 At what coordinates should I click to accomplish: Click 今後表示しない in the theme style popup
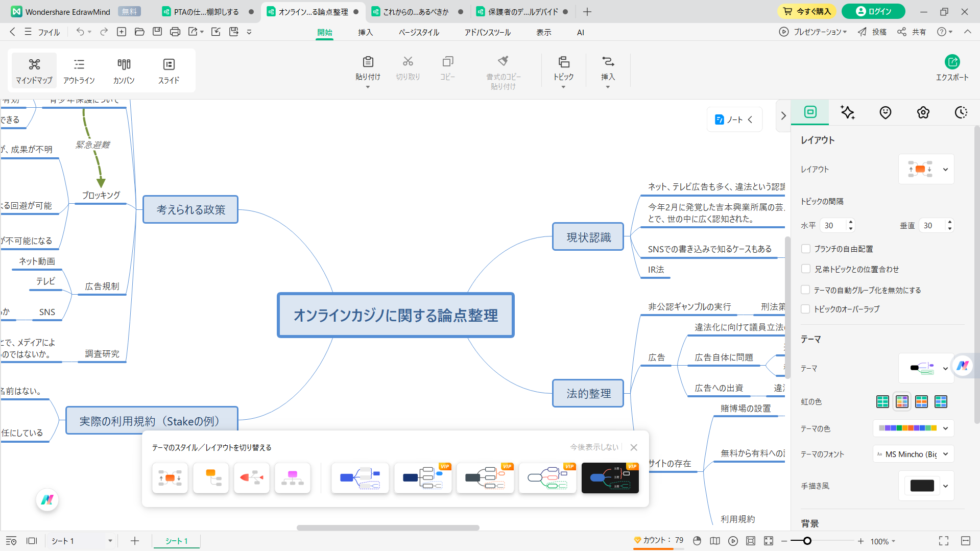pyautogui.click(x=594, y=447)
